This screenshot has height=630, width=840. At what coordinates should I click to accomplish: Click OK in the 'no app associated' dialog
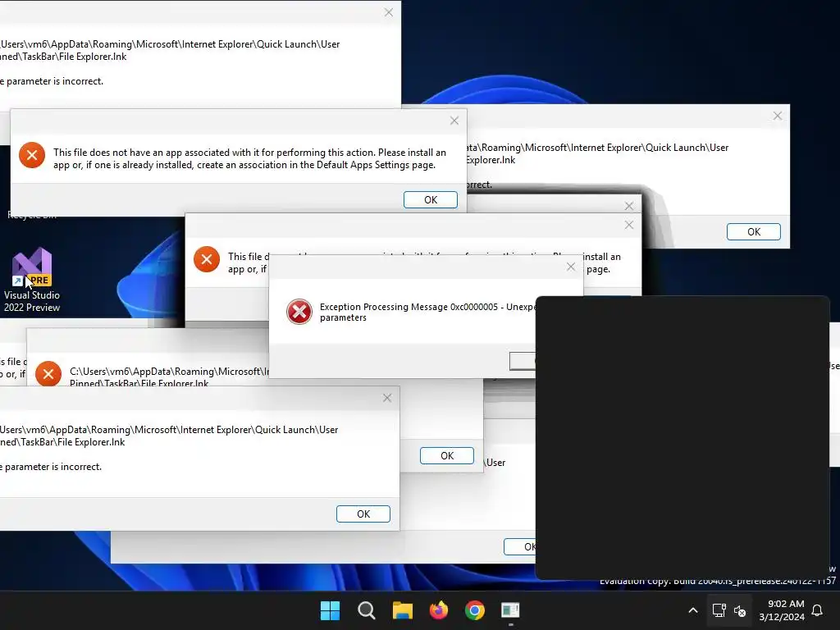tap(431, 200)
